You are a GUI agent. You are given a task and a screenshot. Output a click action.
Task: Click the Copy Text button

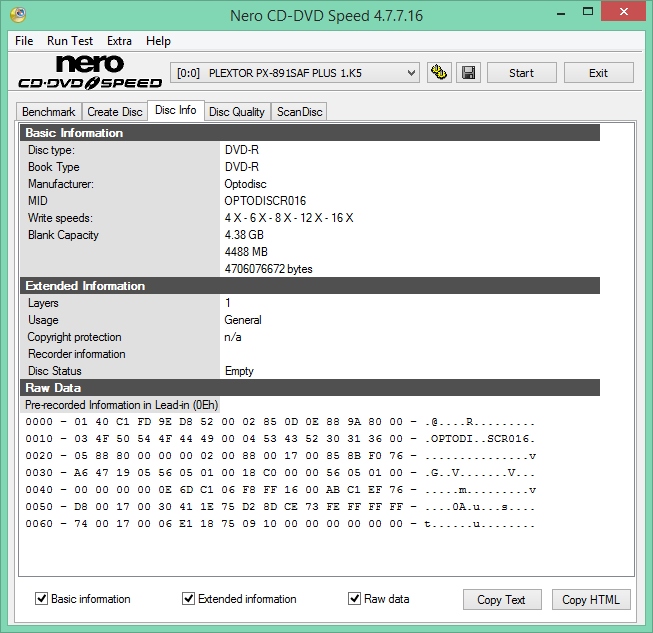coord(501,600)
